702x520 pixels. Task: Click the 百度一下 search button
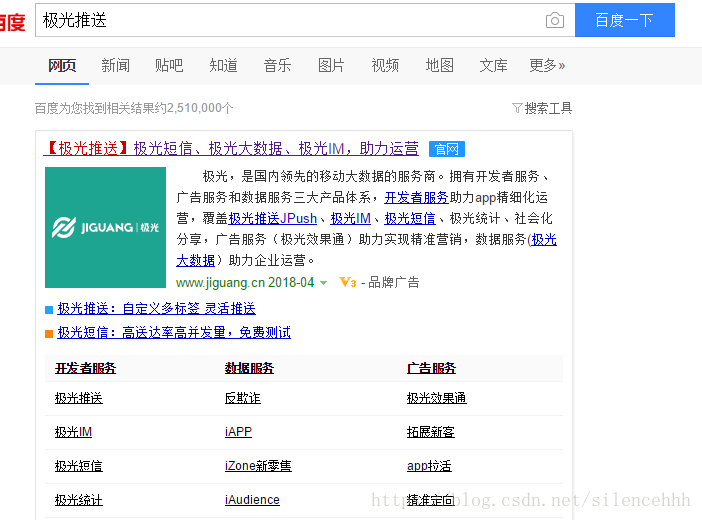(625, 20)
